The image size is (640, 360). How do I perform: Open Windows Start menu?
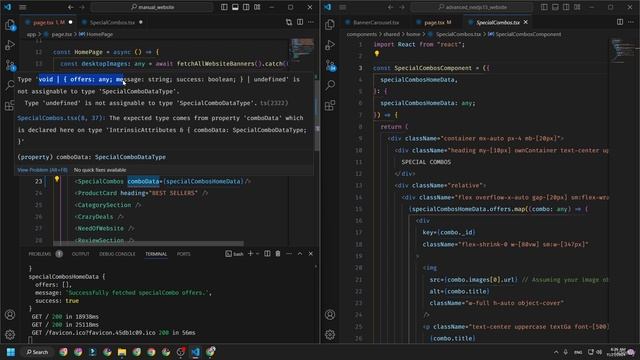point(11,352)
